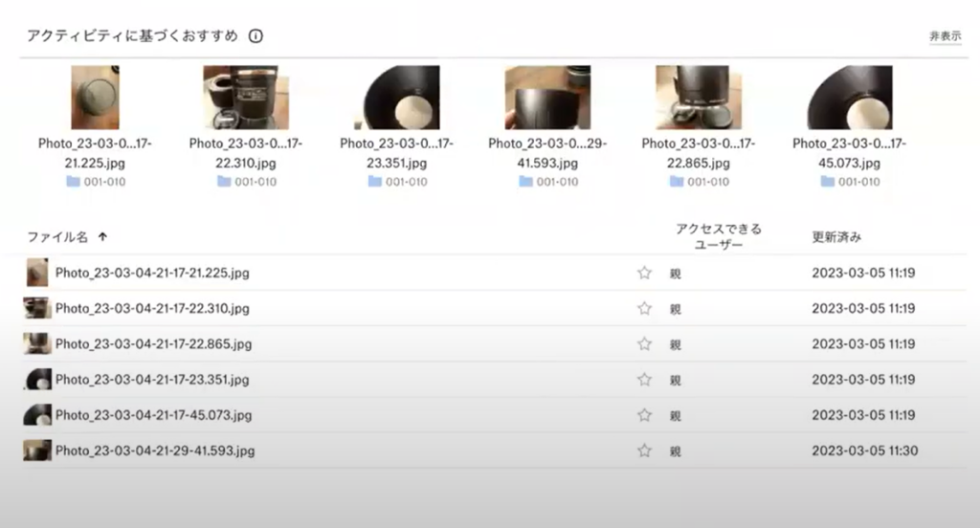Open 001-010 folder under last suggested photo
The height and width of the screenshot is (528, 980).
(849, 182)
